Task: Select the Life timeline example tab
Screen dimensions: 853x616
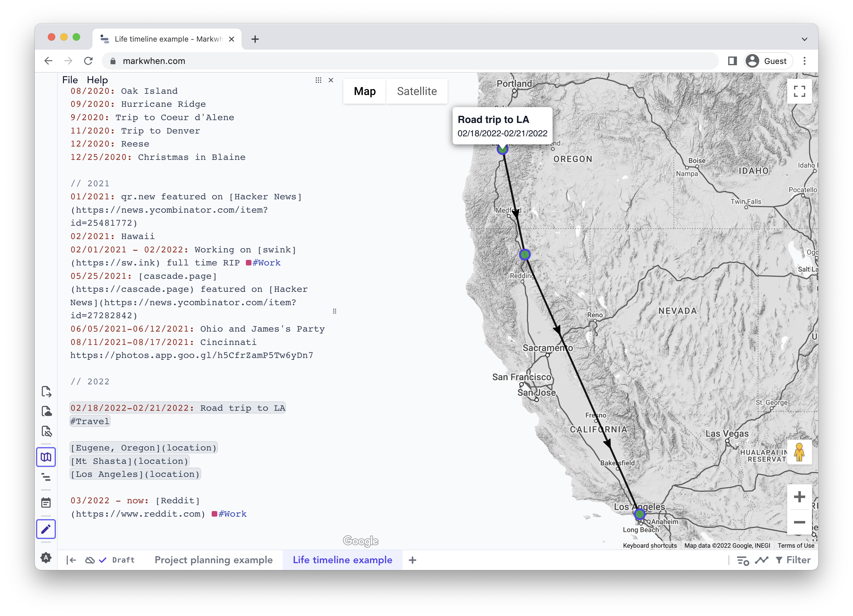Action: [342, 560]
